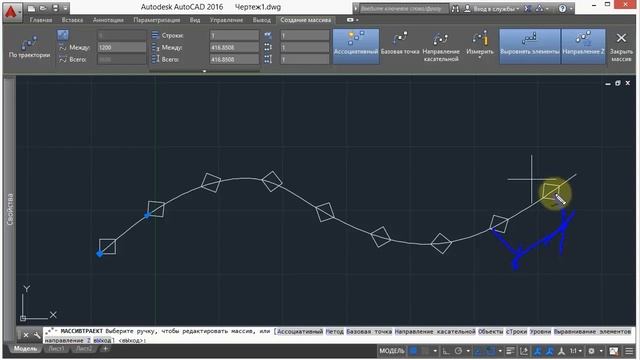Click the help question mark icon
This screenshot has width=640, height=360.
coord(562,8)
